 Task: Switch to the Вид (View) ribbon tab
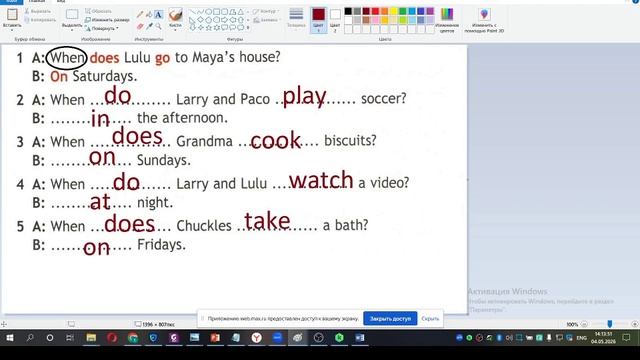point(60,2)
